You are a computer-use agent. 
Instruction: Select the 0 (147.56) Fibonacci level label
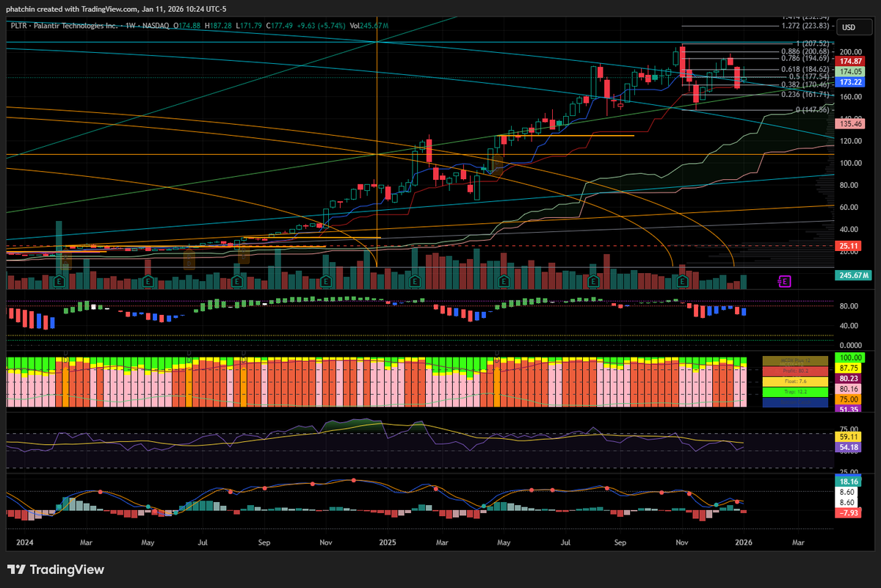tap(812, 109)
